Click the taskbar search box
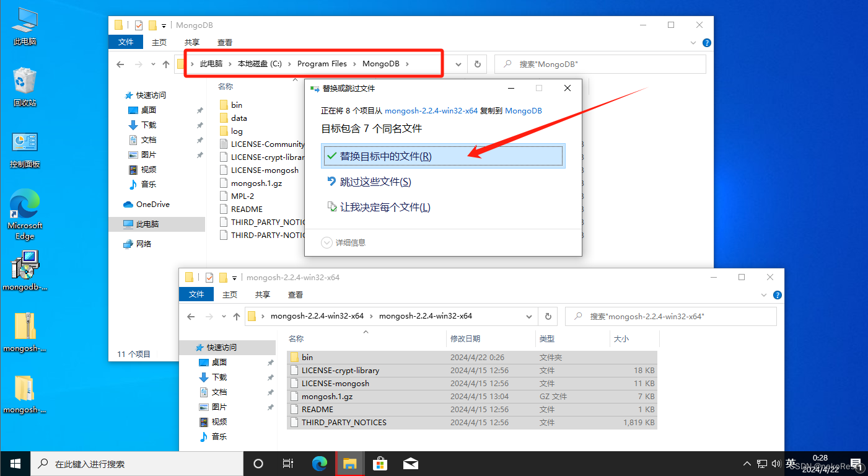868x476 pixels. point(136,464)
